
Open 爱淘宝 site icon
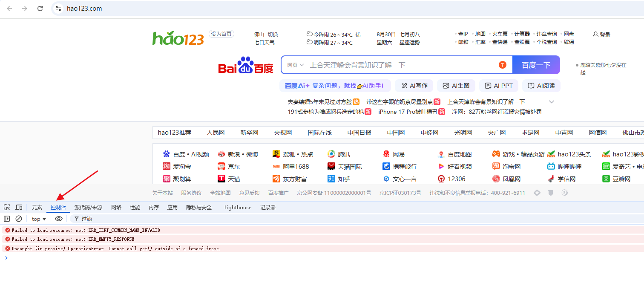pyautogui.click(x=166, y=166)
